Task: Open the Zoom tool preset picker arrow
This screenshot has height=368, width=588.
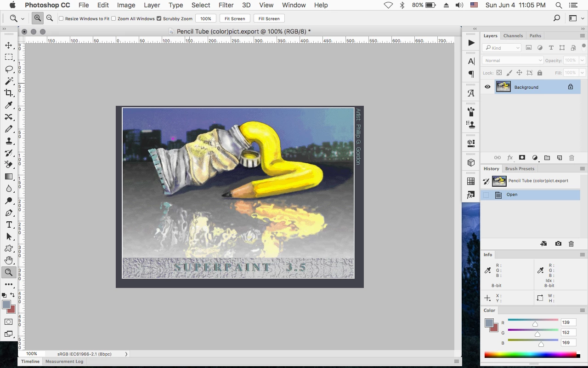Action: click(x=23, y=19)
